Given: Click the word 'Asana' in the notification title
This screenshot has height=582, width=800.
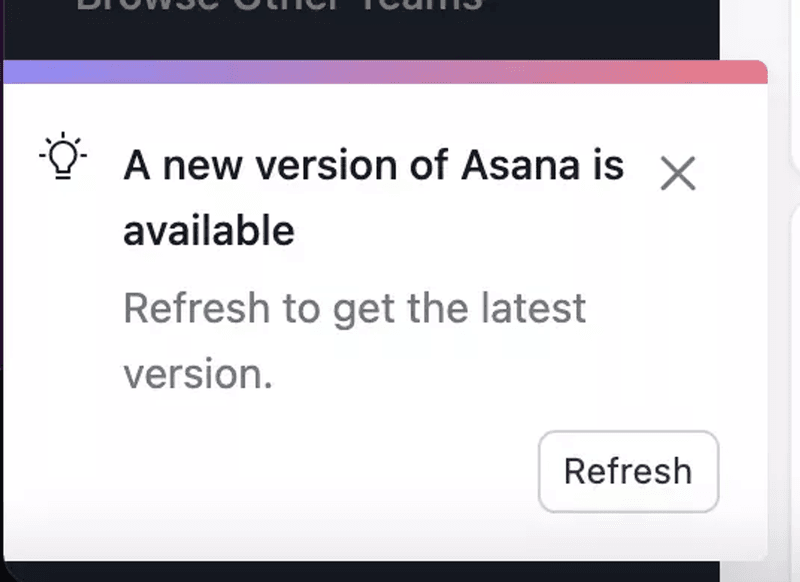Looking at the screenshot, I should tap(515, 165).
